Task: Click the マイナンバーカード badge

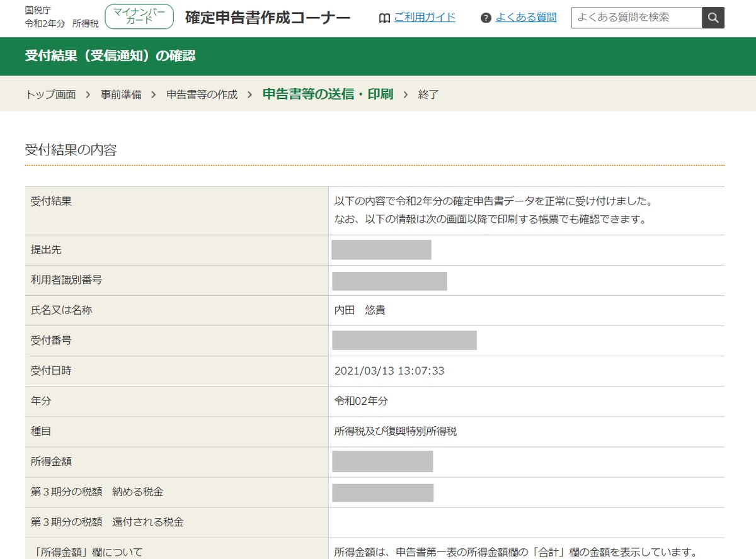Action: coord(139,16)
